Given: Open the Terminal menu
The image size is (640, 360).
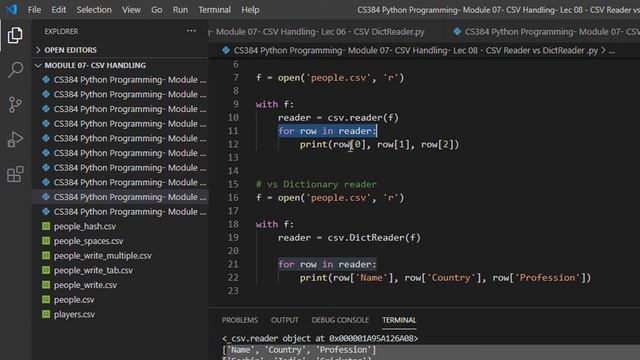Looking at the screenshot, I should click(214, 9).
